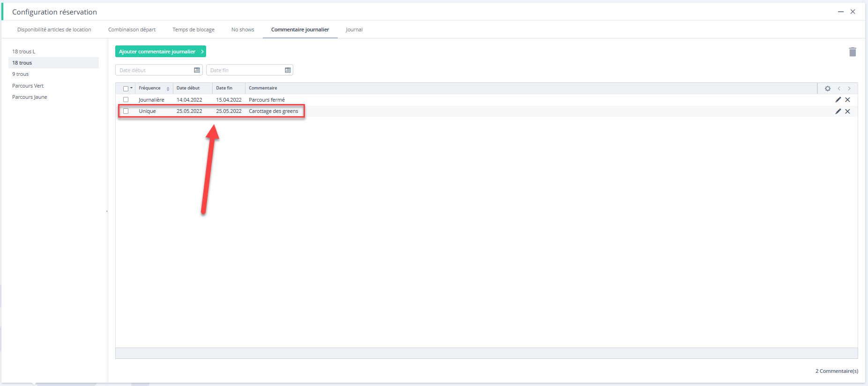This screenshot has height=386, width=868.
Task: Click the Date fin column header
Action: [x=229, y=88]
